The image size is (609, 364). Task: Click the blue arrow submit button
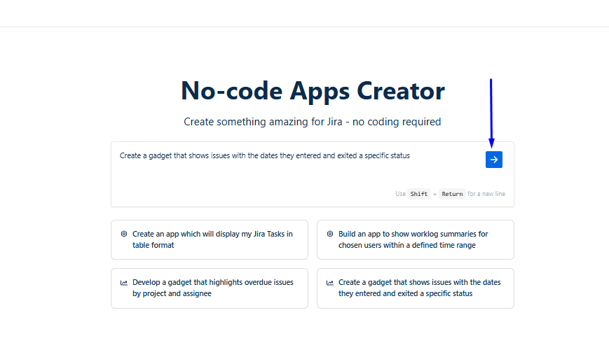[493, 160]
